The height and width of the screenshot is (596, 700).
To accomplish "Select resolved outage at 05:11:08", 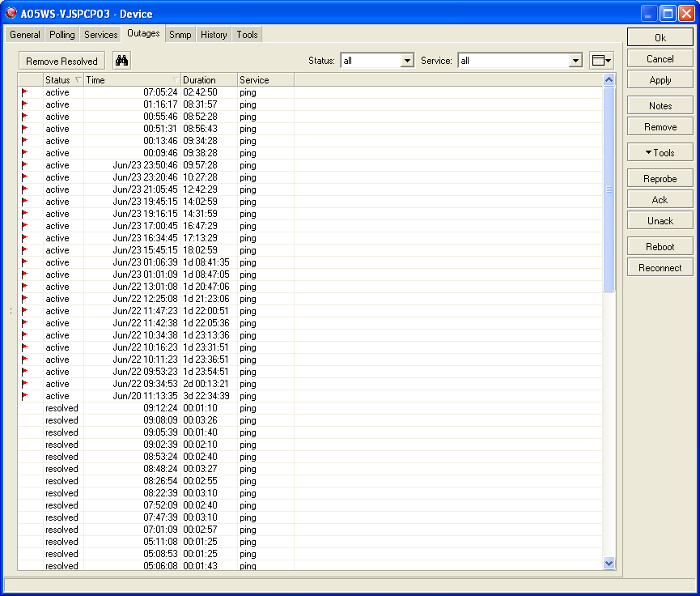I will [310, 542].
